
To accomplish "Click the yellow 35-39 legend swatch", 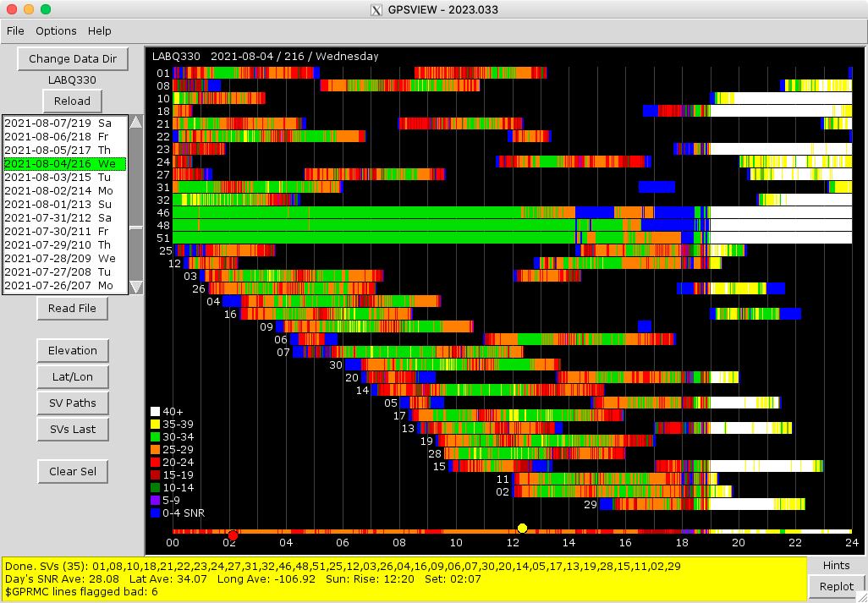I will [155, 424].
